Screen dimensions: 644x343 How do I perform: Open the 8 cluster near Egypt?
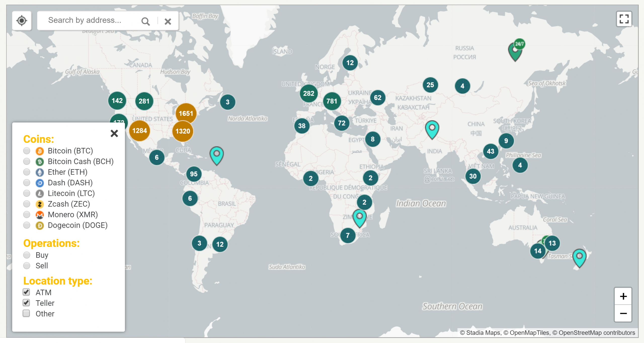[x=373, y=139]
